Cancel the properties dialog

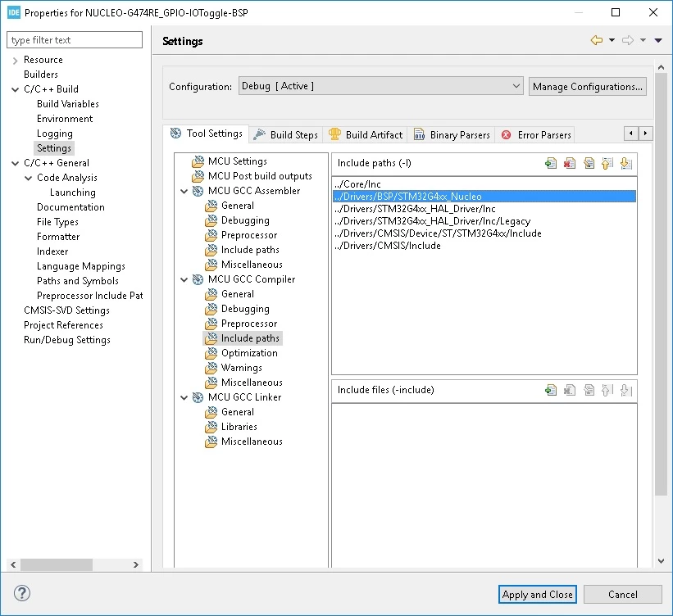(x=622, y=594)
